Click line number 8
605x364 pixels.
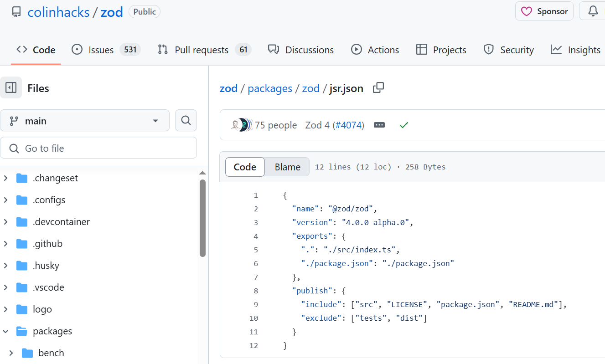point(255,291)
